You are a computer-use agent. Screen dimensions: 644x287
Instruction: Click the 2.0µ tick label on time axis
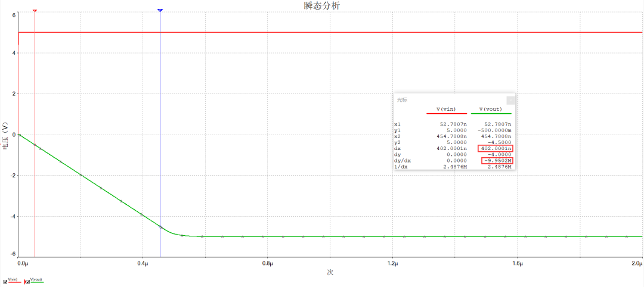637,263
